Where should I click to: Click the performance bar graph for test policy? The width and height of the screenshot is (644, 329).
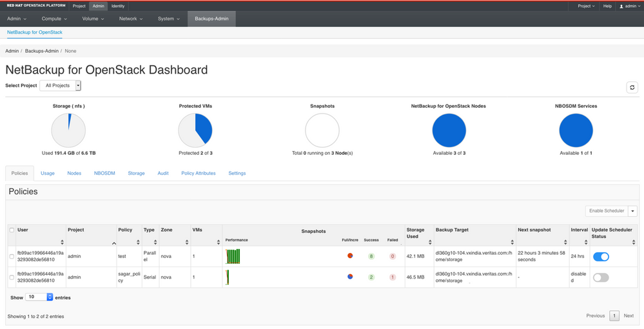coord(233,256)
